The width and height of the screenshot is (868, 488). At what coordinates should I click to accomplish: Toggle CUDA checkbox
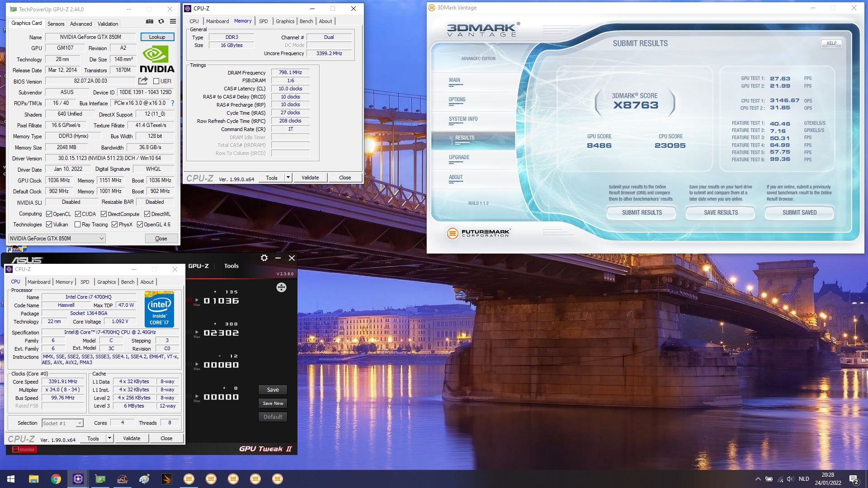pos(78,214)
